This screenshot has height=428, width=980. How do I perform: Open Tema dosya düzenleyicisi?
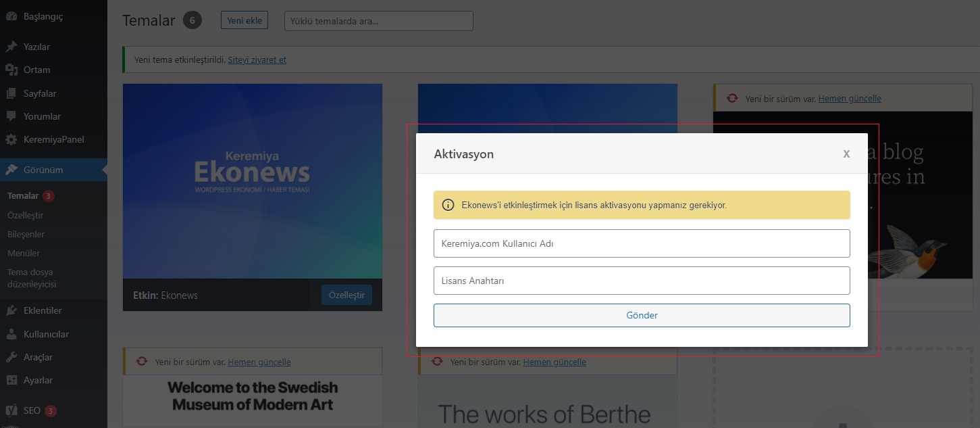[32, 279]
